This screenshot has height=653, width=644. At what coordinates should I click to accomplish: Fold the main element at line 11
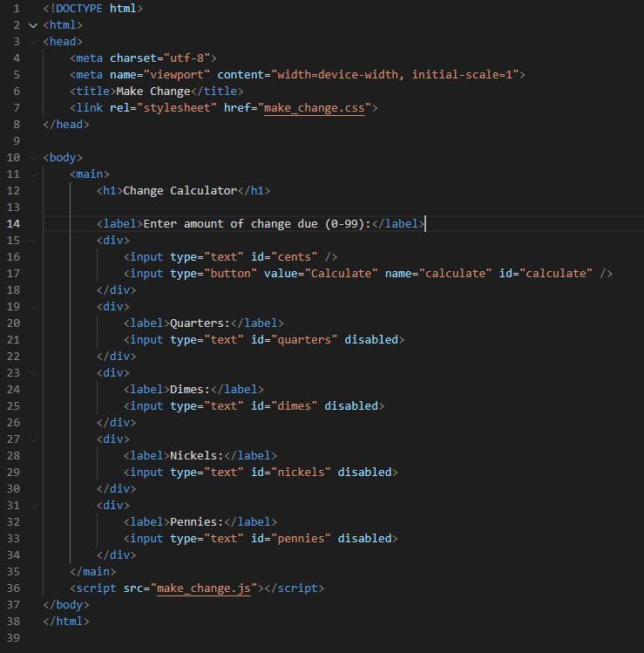(33, 174)
